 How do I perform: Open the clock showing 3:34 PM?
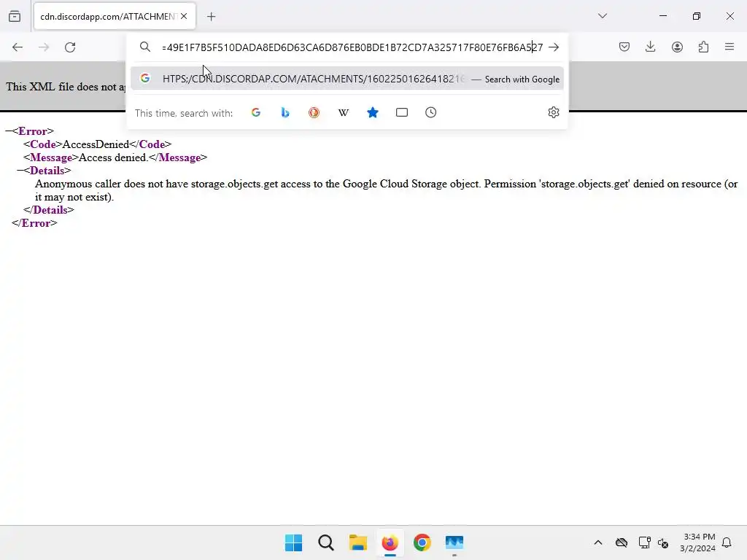tap(698, 542)
